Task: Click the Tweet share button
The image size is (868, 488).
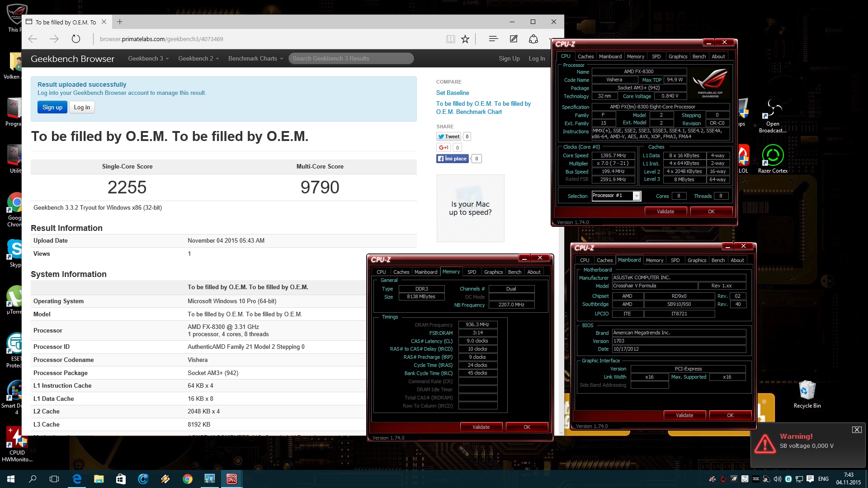Action: point(448,136)
